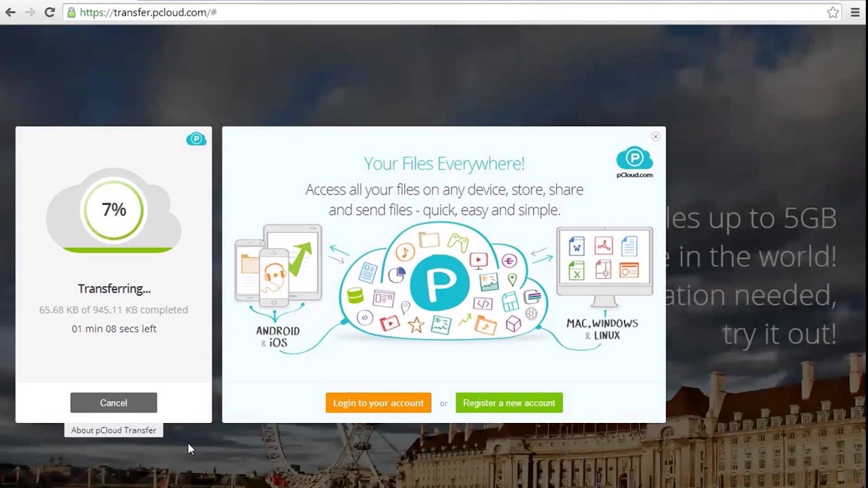Click the 65.68 KB of 945.11 KB completed text

[113, 310]
